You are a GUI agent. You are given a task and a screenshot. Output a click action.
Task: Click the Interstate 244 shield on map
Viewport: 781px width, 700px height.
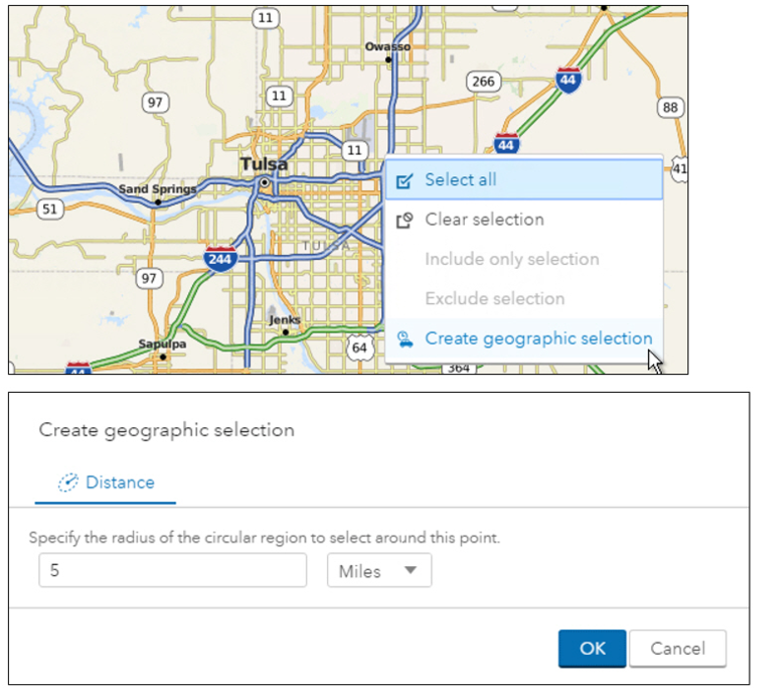point(221,259)
